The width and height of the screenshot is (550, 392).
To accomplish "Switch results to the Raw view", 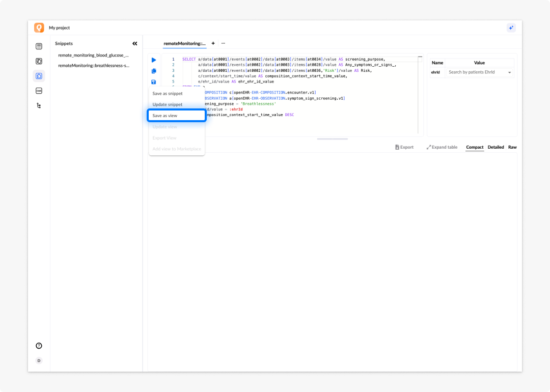I will click(x=512, y=147).
